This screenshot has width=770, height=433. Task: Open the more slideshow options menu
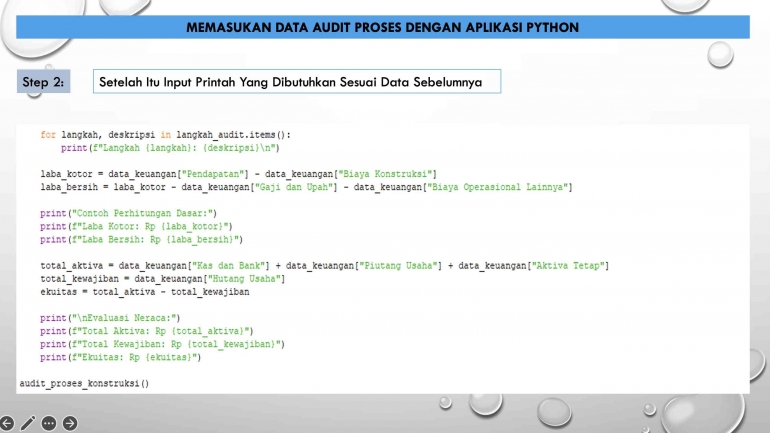click(49, 423)
